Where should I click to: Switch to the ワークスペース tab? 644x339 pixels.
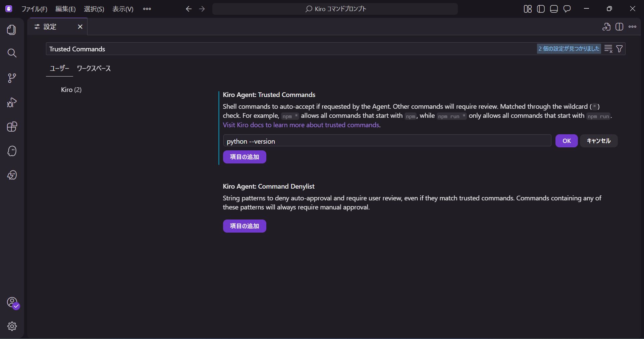(x=94, y=68)
